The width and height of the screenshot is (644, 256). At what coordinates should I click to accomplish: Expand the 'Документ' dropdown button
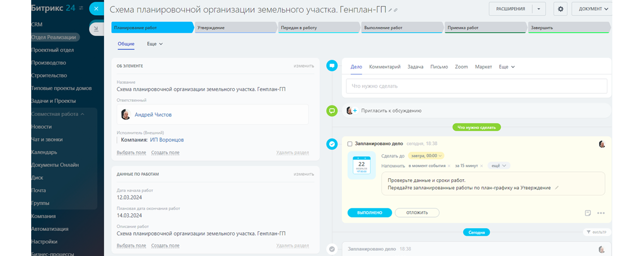(593, 9)
